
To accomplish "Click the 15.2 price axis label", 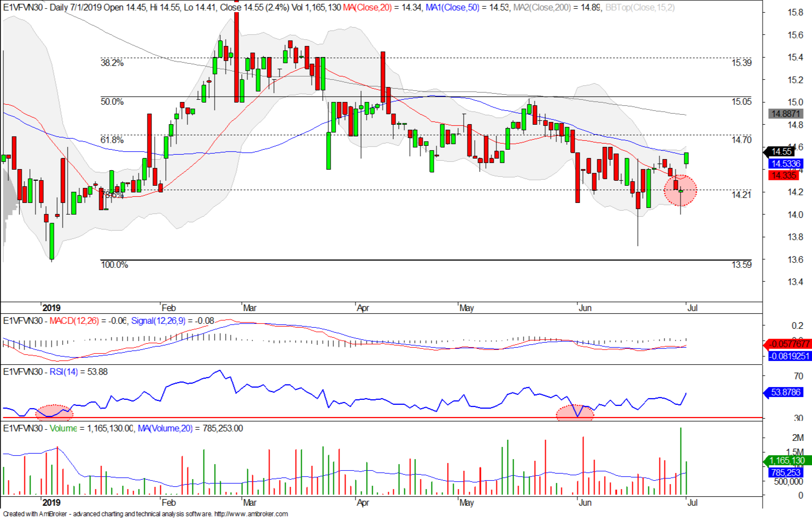I will [x=795, y=80].
